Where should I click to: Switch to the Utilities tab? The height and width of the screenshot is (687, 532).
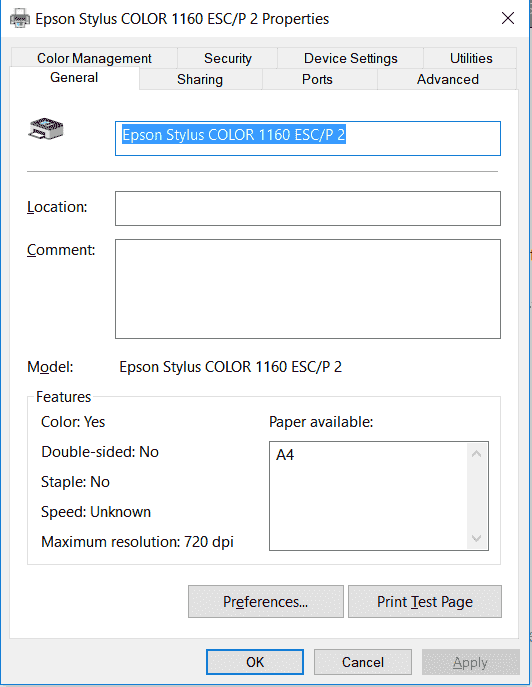click(x=471, y=58)
